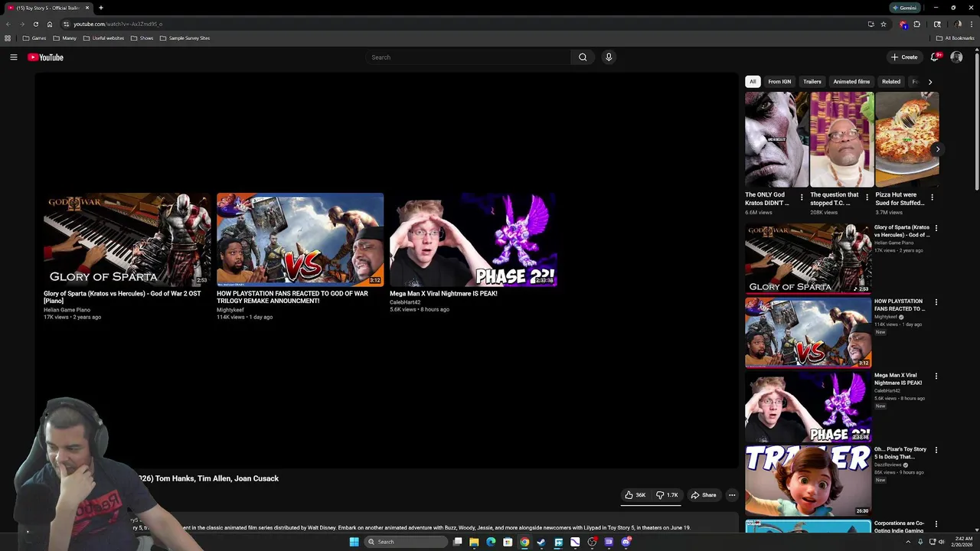This screenshot has width=980, height=551.
Task: Select the Related filter chip
Action: coord(891,82)
